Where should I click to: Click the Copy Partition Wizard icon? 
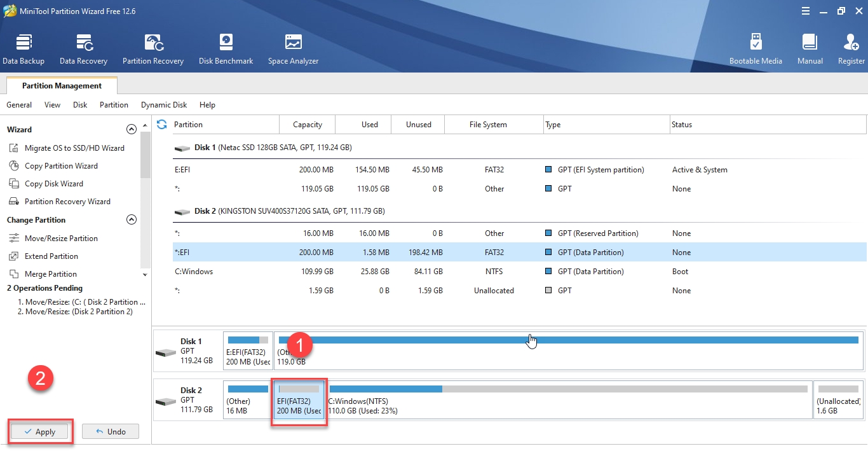pos(14,166)
